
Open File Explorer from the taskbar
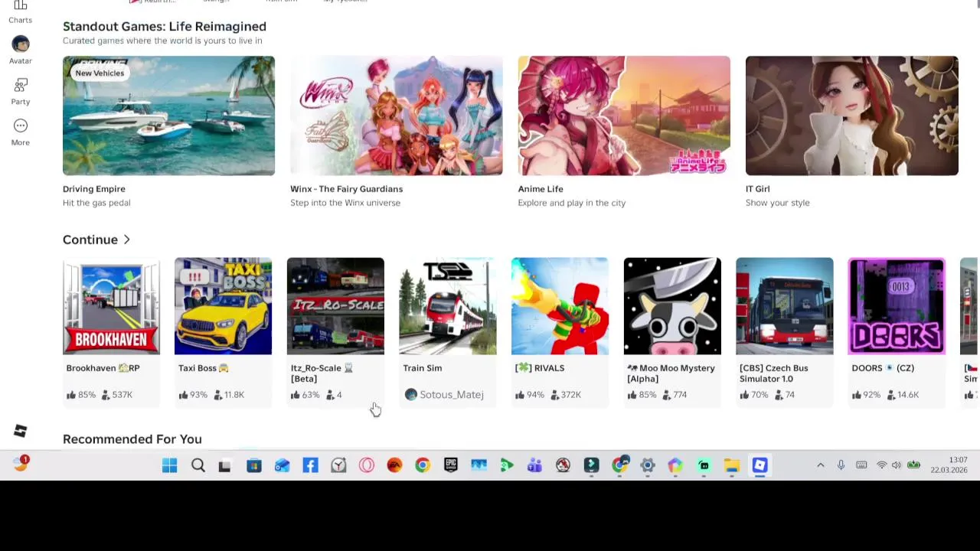click(732, 465)
